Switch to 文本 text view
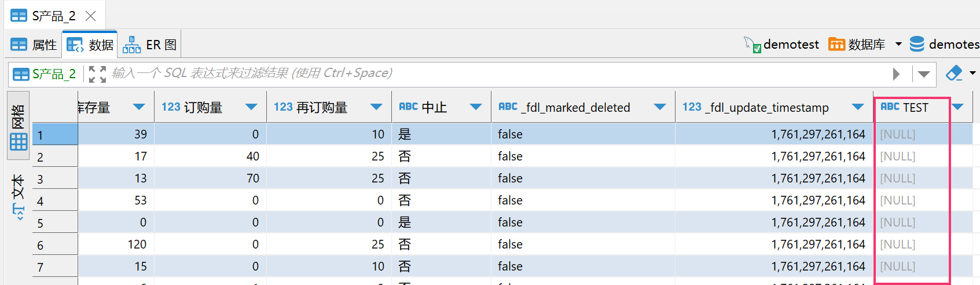Image resolution: width=980 pixels, height=285 pixels. pos(18,197)
